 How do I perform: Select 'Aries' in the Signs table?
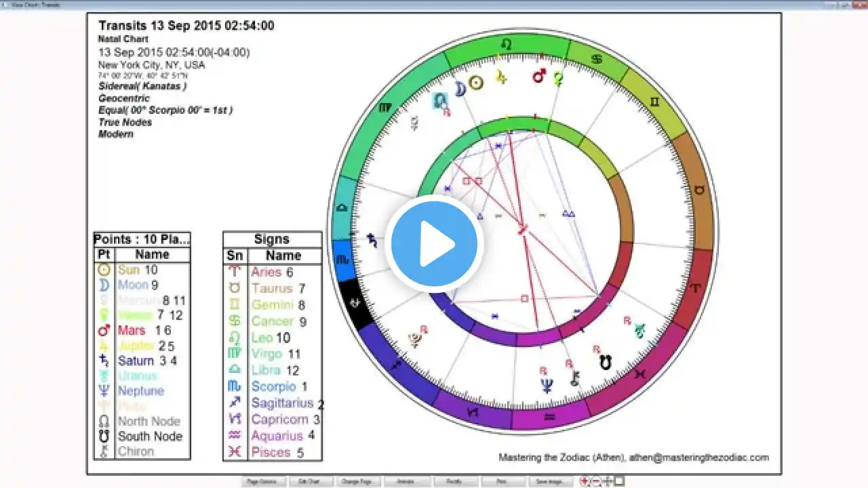click(x=267, y=272)
